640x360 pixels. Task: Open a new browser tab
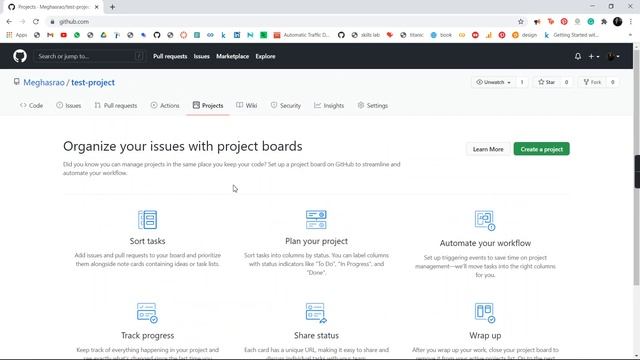point(112,7)
